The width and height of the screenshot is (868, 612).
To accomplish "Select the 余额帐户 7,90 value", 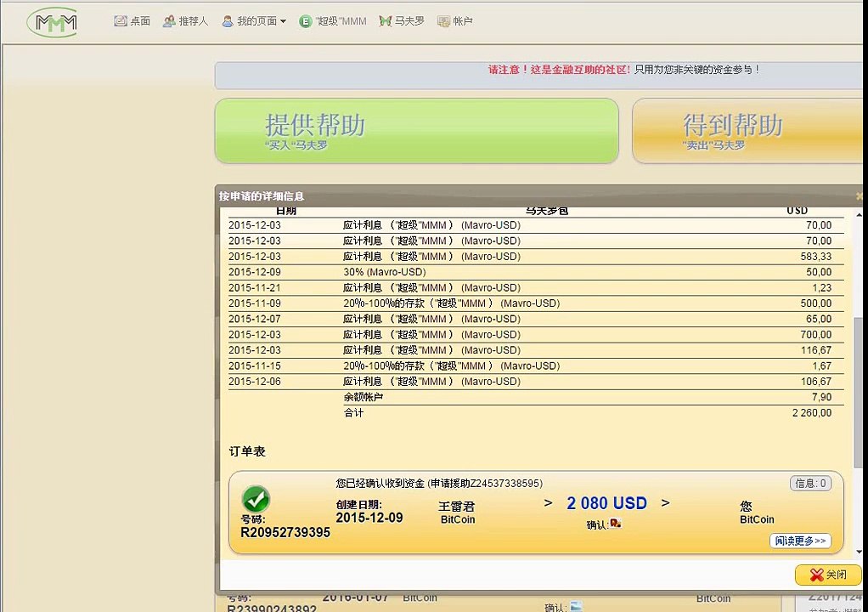I will point(821,397).
